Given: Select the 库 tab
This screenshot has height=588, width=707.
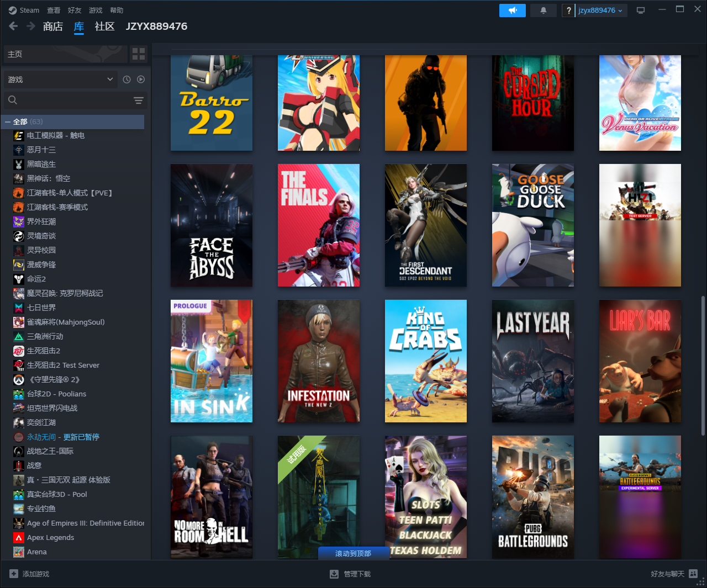Looking at the screenshot, I should pyautogui.click(x=79, y=26).
